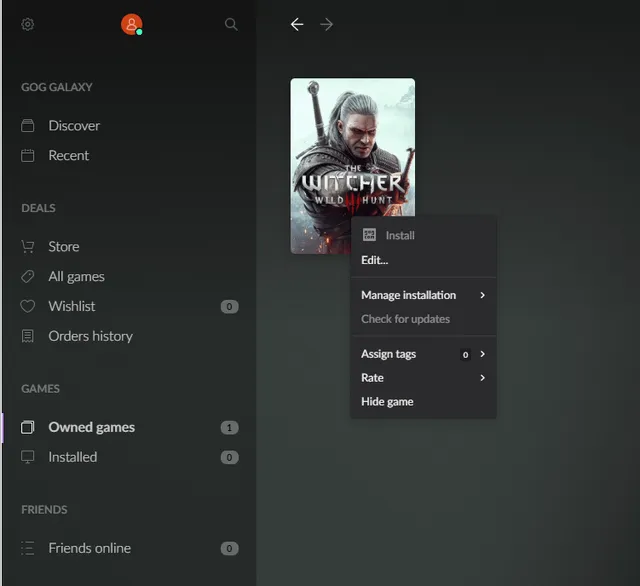Image resolution: width=640 pixels, height=586 pixels.
Task: Open the Recent section
Action: point(69,155)
